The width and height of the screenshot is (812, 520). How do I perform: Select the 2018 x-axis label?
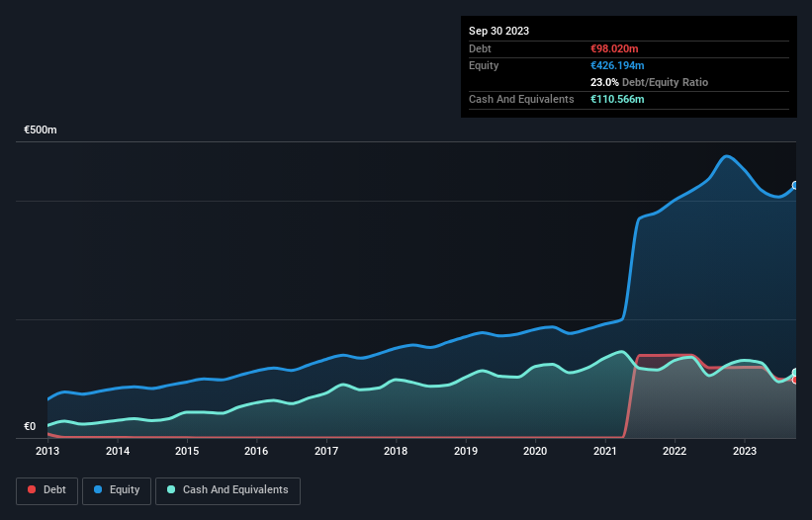tap(396, 451)
